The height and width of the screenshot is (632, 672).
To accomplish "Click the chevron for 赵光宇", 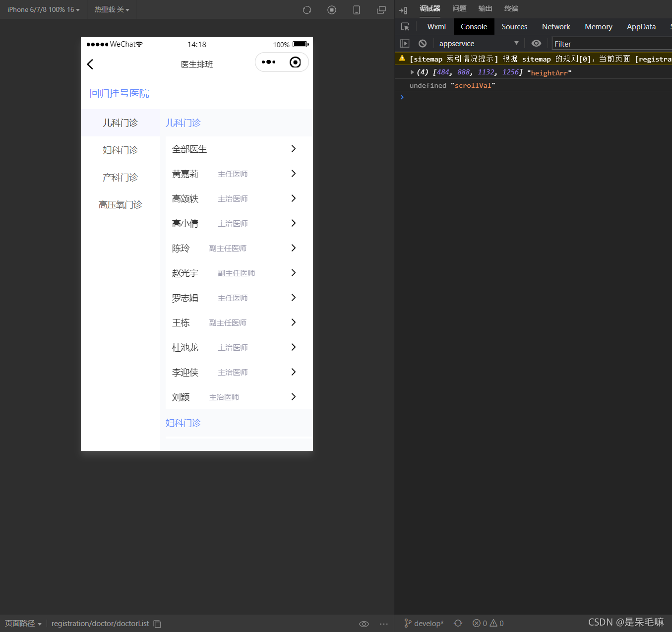I will pyautogui.click(x=294, y=273).
